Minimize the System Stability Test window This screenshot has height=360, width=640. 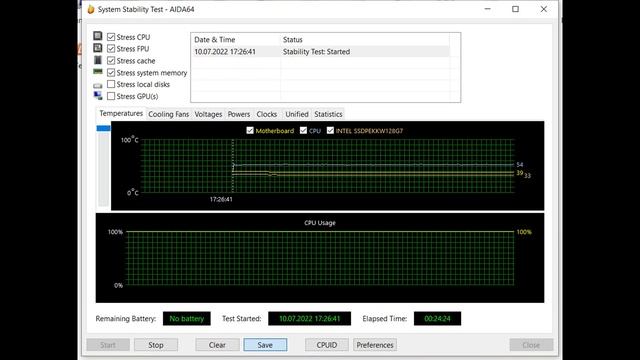[487, 9]
